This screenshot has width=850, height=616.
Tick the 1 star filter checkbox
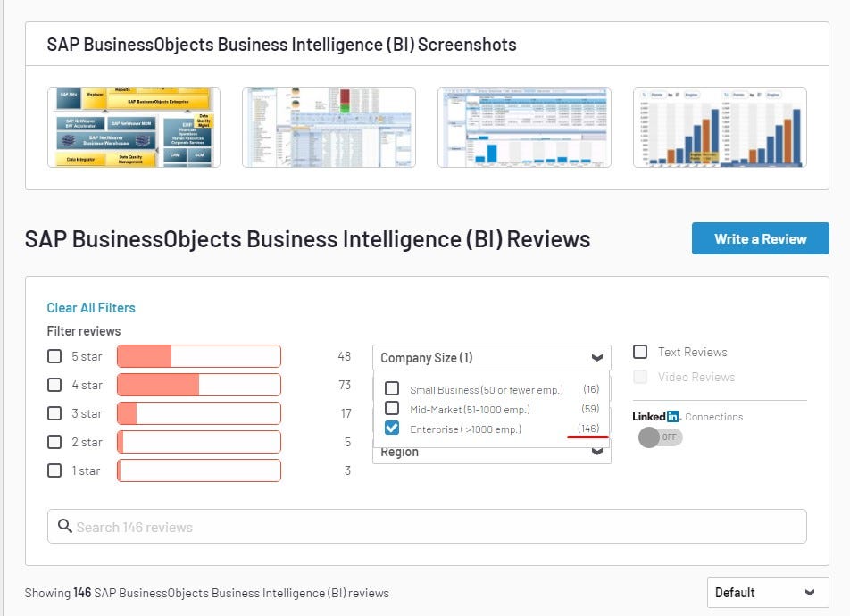(54, 470)
